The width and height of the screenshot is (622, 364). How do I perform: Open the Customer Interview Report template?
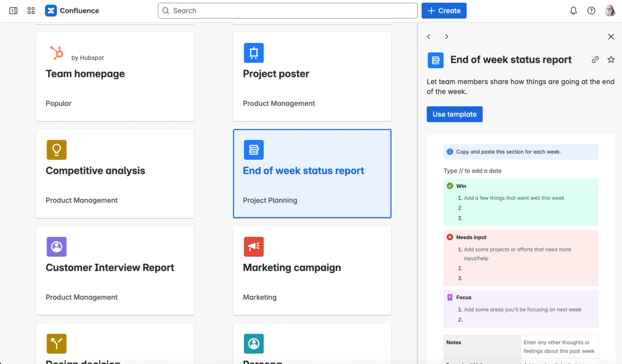click(x=115, y=270)
